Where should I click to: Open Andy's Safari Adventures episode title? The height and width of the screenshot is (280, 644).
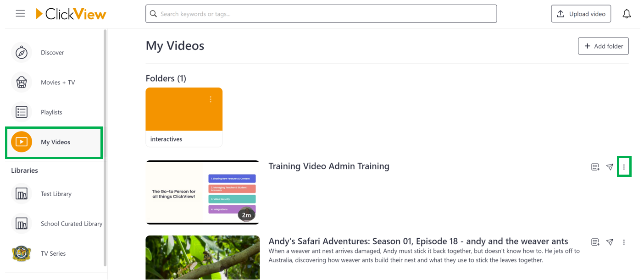click(418, 241)
